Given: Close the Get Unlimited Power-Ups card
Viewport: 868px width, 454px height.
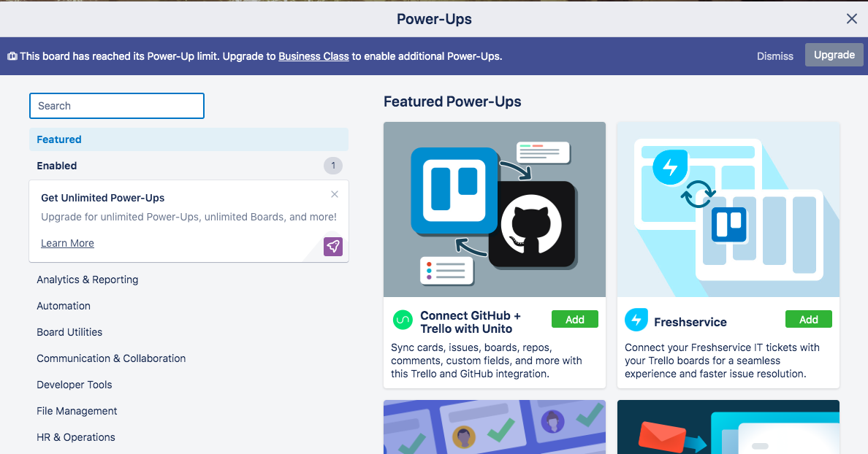Looking at the screenshot, I should point(335,194).
